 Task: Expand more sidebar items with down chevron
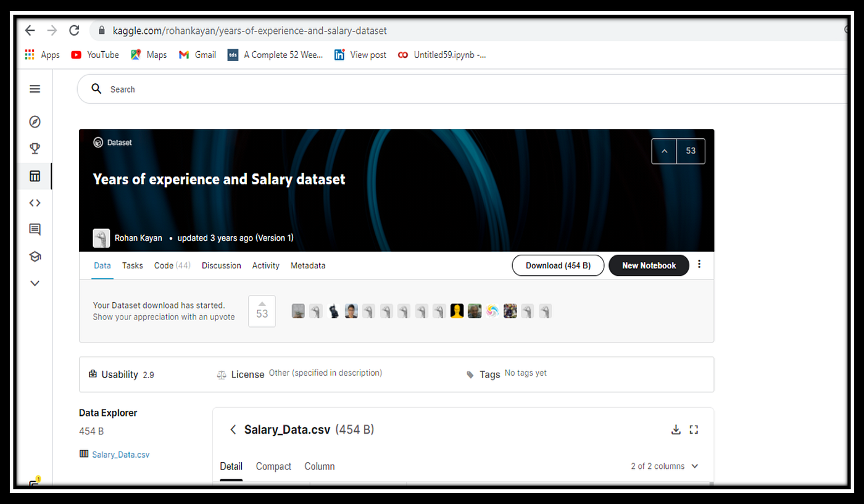point(35,283)
